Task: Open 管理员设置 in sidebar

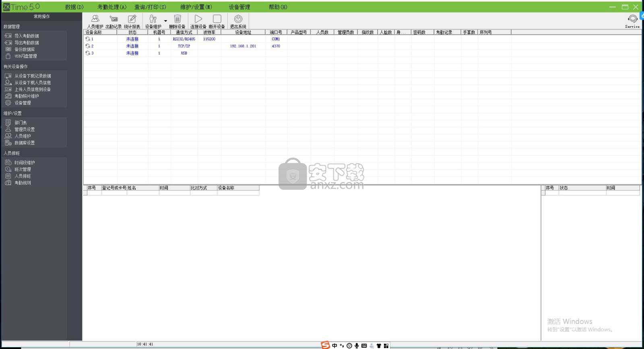Action: tap(25, 129)
